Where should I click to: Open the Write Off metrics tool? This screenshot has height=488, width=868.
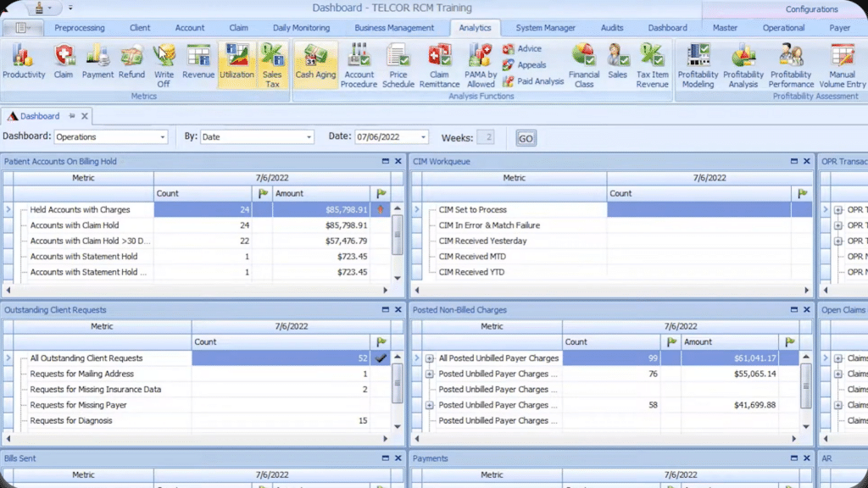pyautogui.click(x=164, y=65)
